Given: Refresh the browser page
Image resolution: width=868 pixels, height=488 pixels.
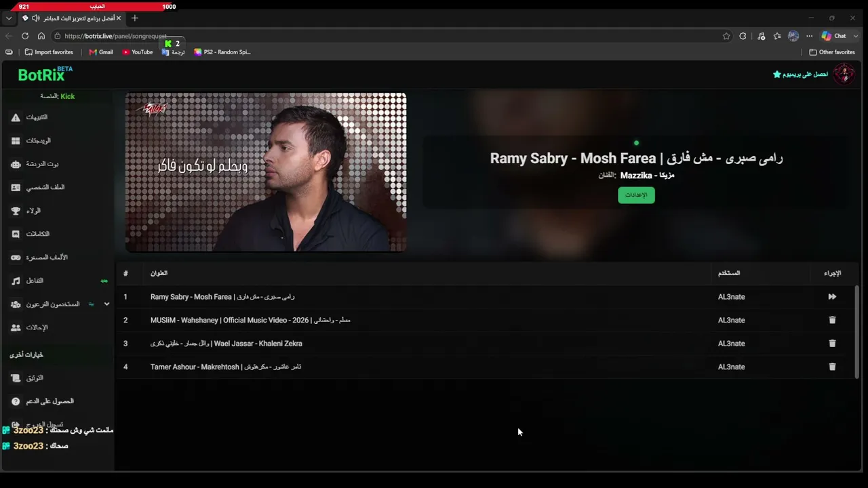Looking at the screenshot, I should [x=25, y=36].
